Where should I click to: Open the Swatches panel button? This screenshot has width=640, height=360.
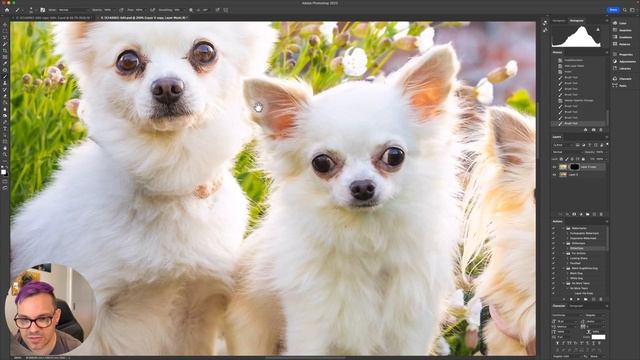(x=623, y=30)
